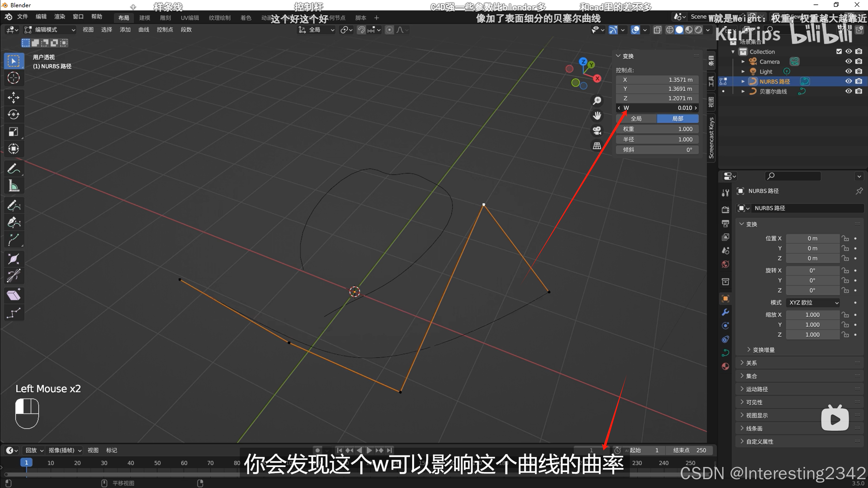Click the zoom view magnifier icon

597,101
